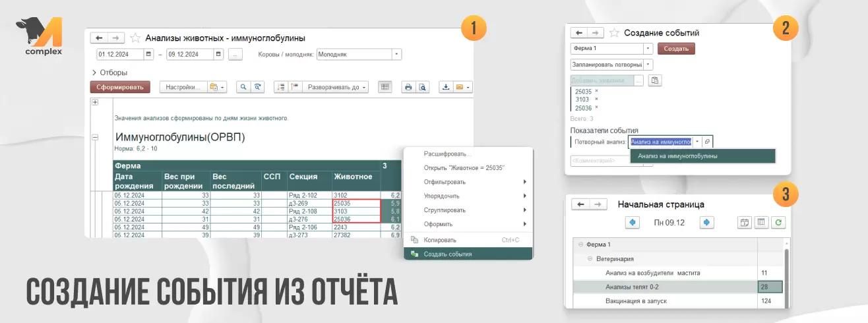Viewport: 868px width, 323px height.
Task: Open the Повторный анализ dropdown arrow
Action: (697, 142)
